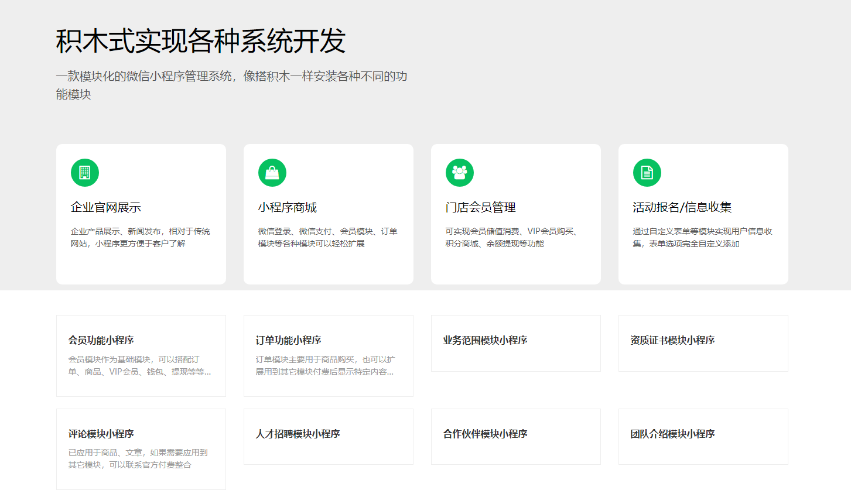Click the green building icon above 企业官网展示
The width and height of the screenshot is (851, 504).
pyautogui.click(x=84, y=172)
